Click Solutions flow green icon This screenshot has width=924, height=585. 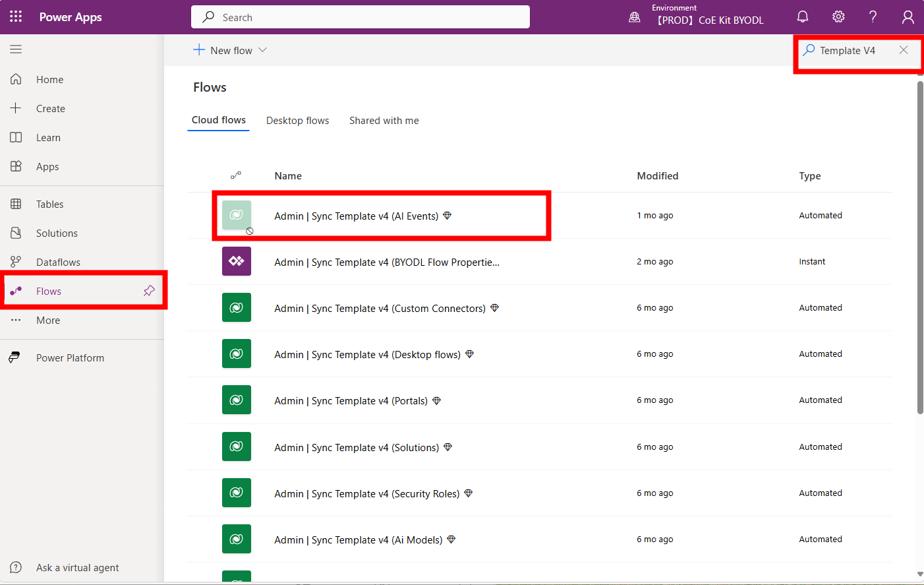[237, 446]
